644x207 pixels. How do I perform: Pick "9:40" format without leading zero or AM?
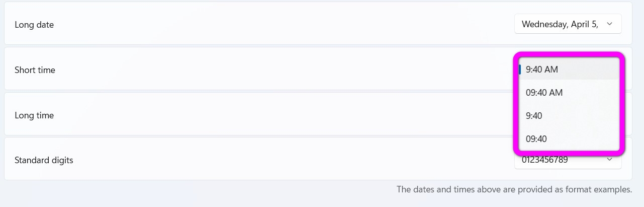click(x=534, y=116)
